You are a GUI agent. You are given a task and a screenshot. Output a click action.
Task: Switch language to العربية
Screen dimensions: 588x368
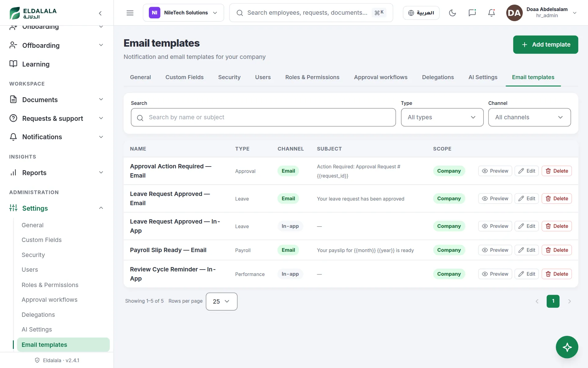421,13
